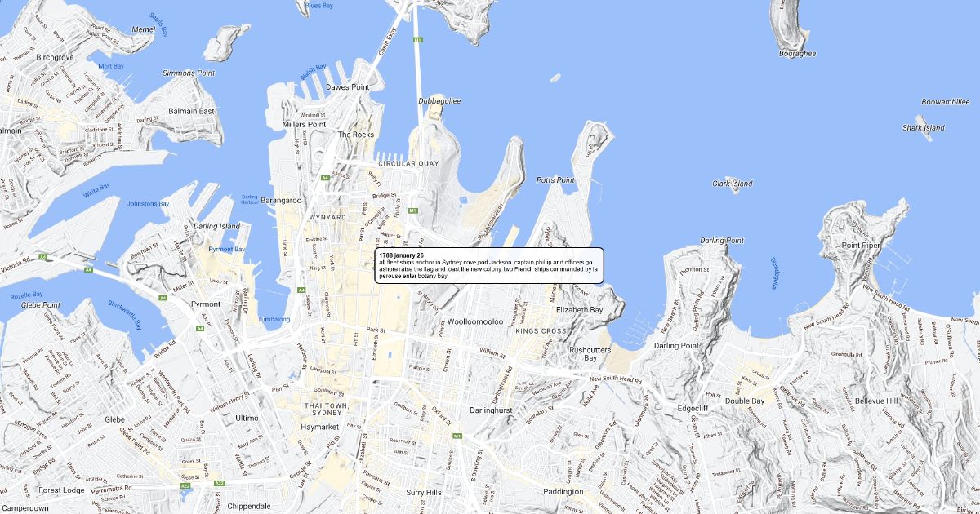Click the M1 shield near Bridge St

(x=413, y=210)
